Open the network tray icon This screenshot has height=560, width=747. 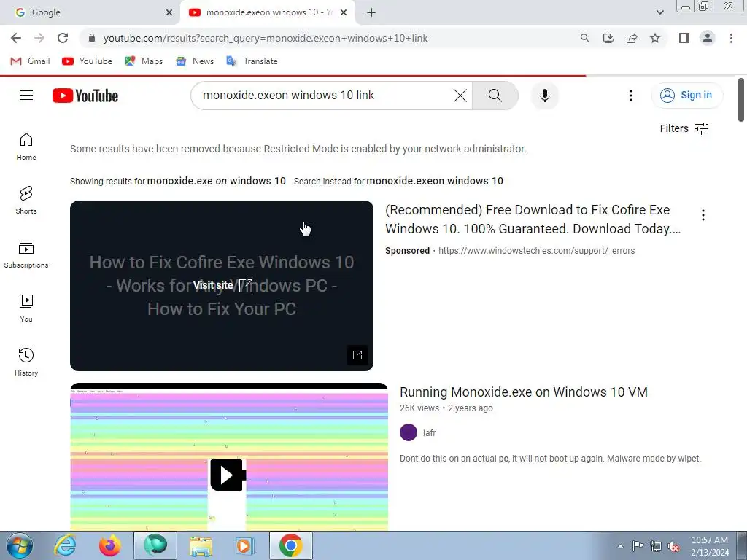pos(656,546)
